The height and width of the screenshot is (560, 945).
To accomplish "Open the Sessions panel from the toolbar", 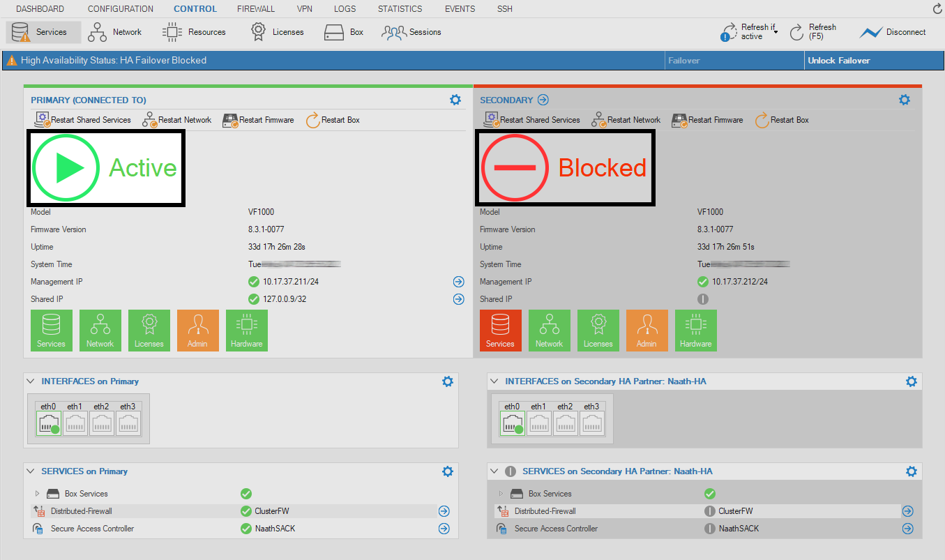I will coord(411,31).
